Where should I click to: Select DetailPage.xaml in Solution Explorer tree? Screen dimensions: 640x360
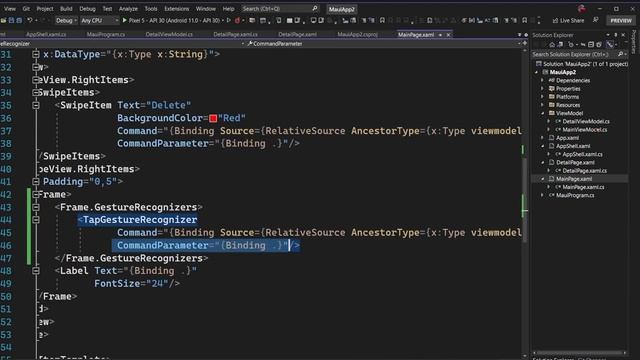pyautogui.click(x=575, y=162)
